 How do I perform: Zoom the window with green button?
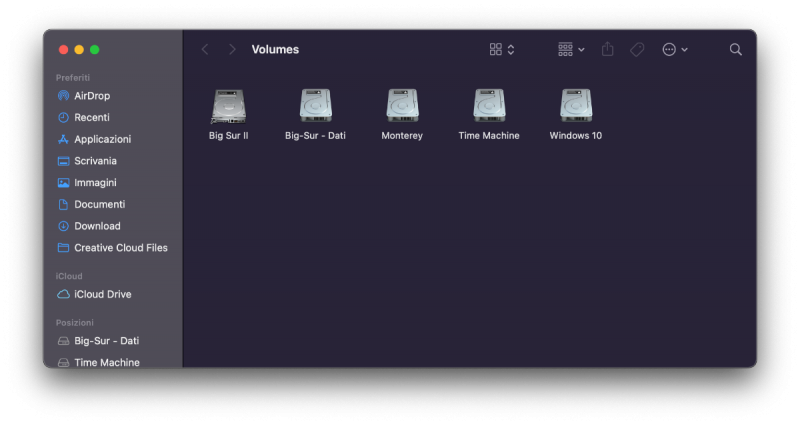(94, 49)
